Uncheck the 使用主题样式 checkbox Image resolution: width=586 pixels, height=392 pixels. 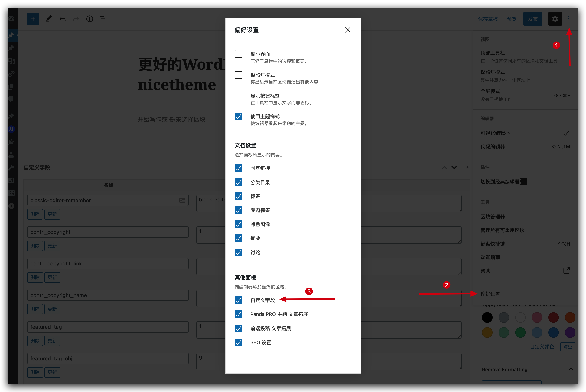[239, 116]
